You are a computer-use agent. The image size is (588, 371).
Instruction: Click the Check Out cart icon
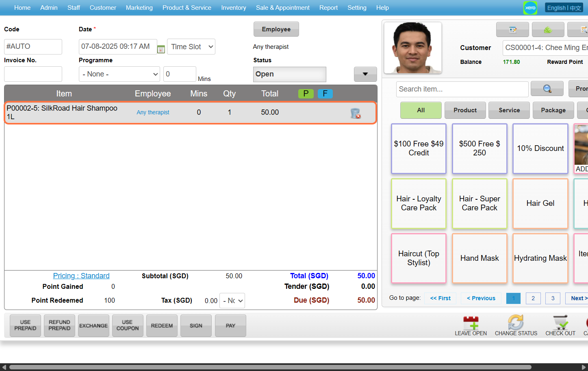[x=560, y=323]
